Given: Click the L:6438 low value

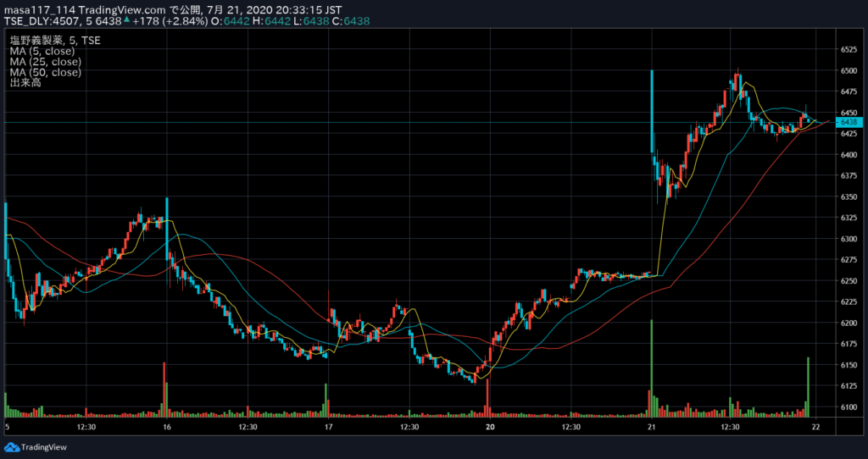Looking at the screenshot, I should pyautogui.click(x=310, y=21).
